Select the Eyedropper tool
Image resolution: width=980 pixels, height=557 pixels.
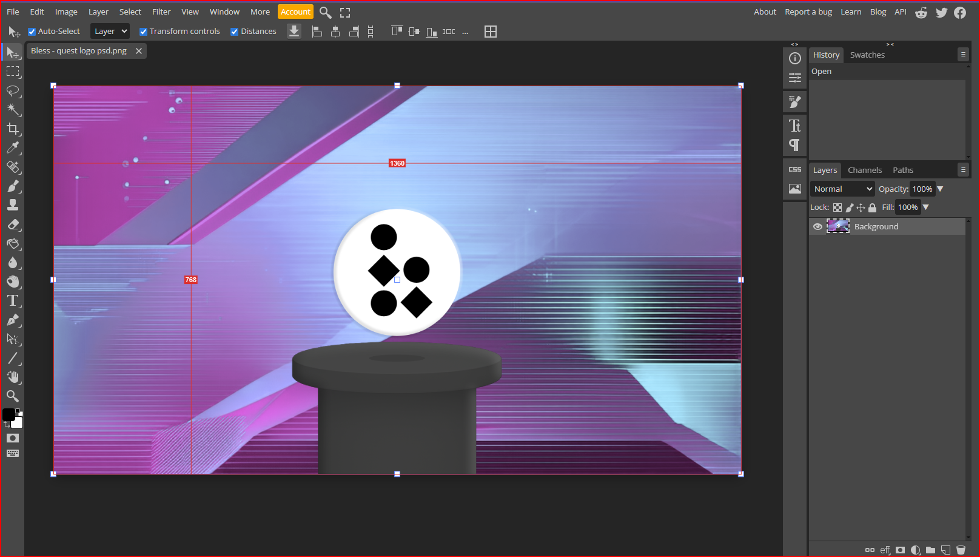coord(13,147)
